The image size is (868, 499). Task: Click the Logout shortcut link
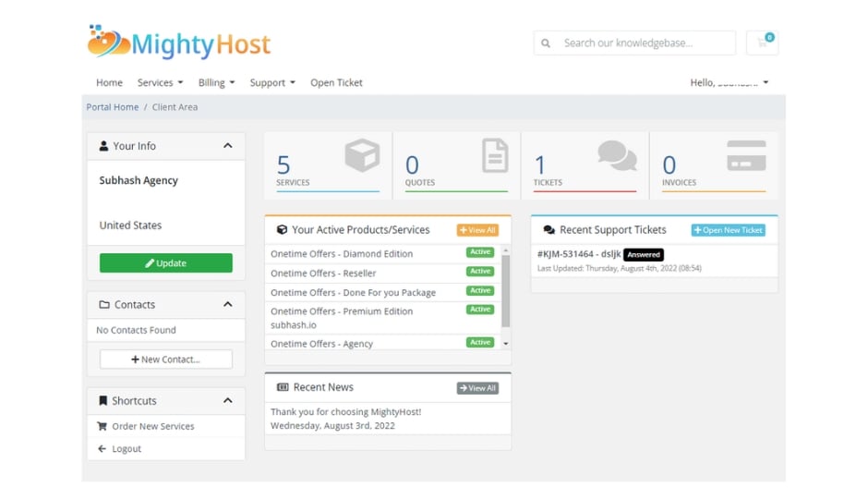pos(166,448)
